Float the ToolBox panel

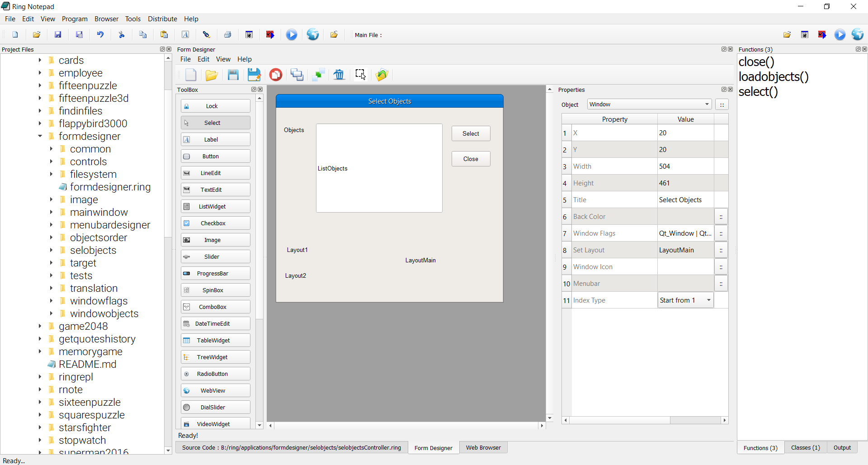pos(254,90)
